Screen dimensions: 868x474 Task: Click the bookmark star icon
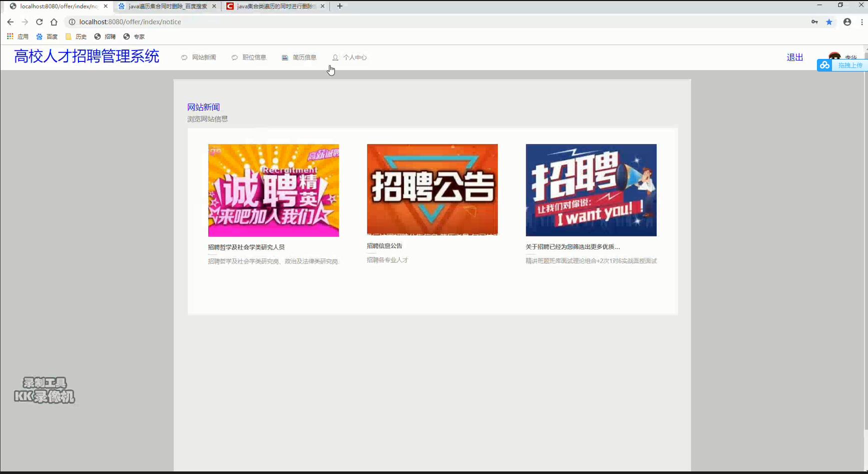click(x=829, y=22)
